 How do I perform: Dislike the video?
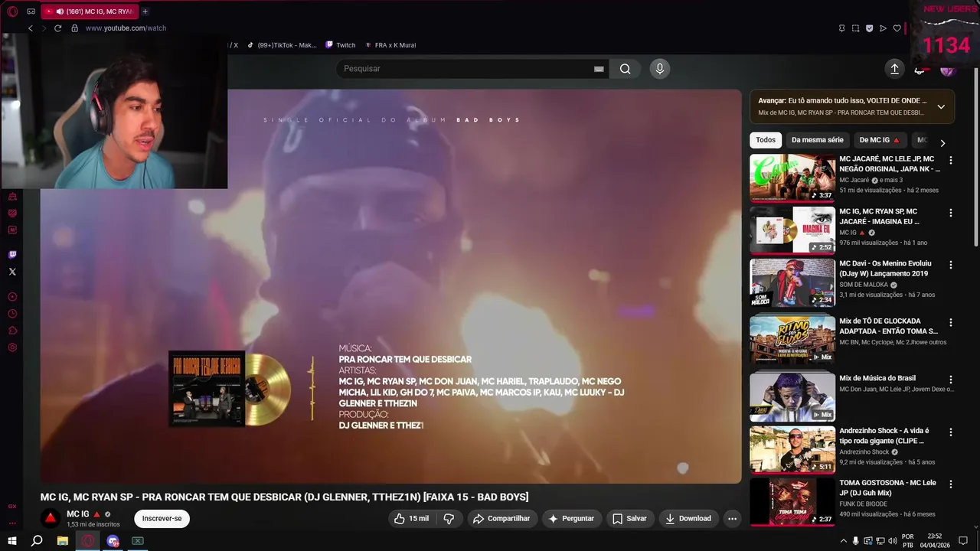(449, 519)
